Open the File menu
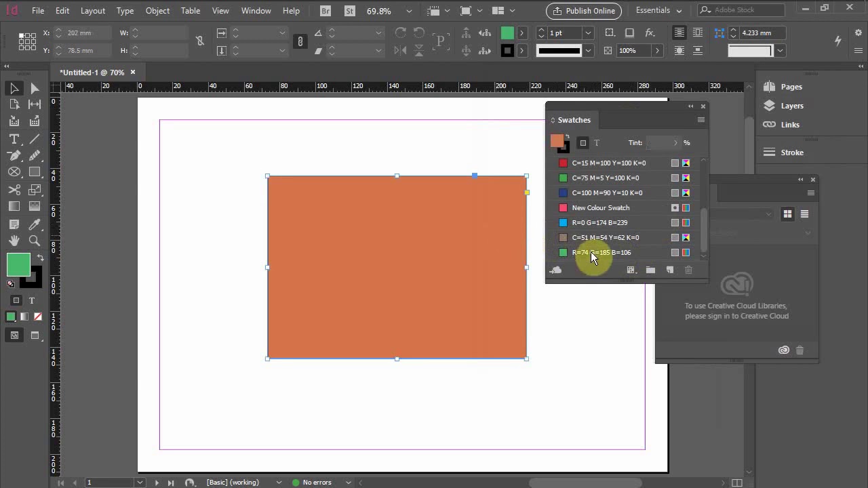This screenshot has width=868, height=488. click(x=38, y=11)
